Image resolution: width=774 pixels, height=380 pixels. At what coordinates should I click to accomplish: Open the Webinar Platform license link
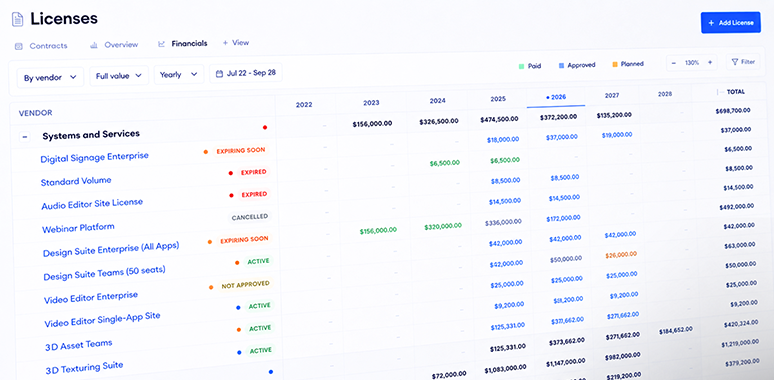(x=78, y=228)
